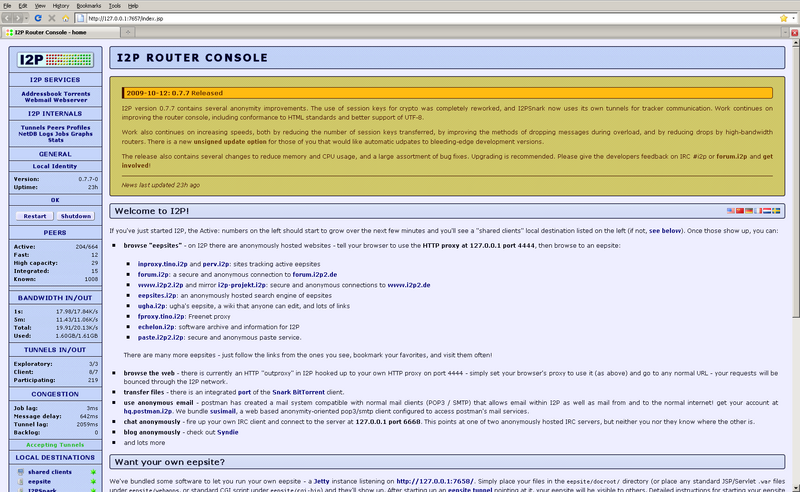Go to the browser Home icon
Screen dimensions: 800x492
65,18
